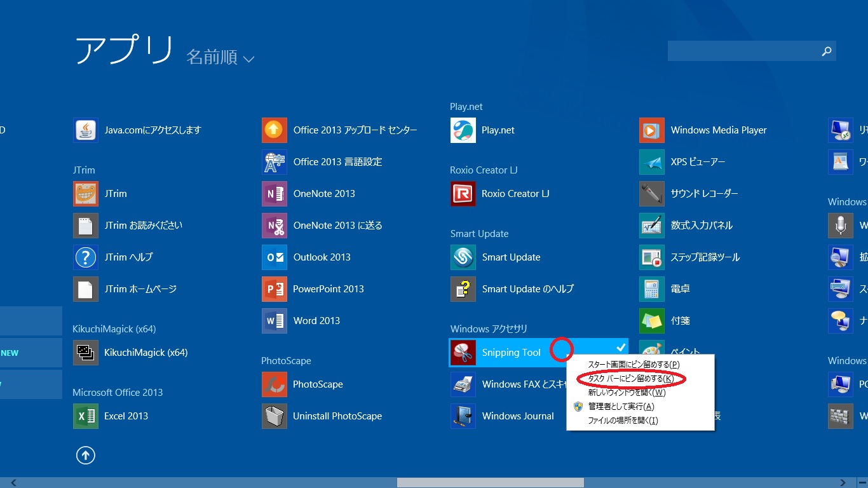Viewport: 868px width, 488px height.
Task: Click the Windows アクセサリ group heading
Action: (489, 329)
